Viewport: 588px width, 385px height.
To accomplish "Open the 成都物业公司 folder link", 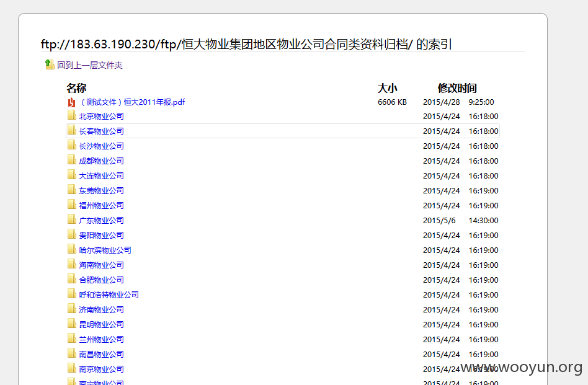I will pyautogui.click(x=101, y=161).
